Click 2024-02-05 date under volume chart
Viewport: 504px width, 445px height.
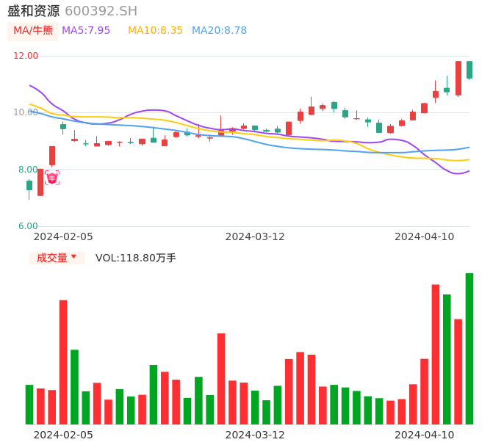(63, 435)
